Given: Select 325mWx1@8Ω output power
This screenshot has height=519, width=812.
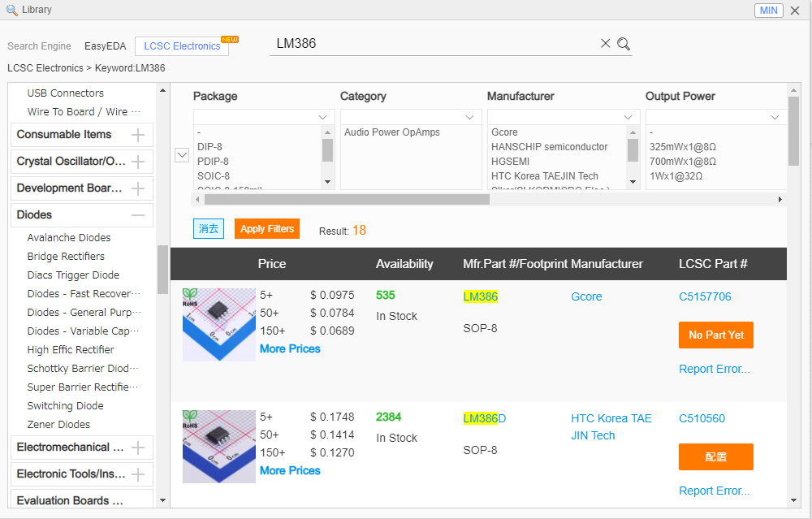Looking at the screenshot, I should pyautogui.click(x=683, y=147).
